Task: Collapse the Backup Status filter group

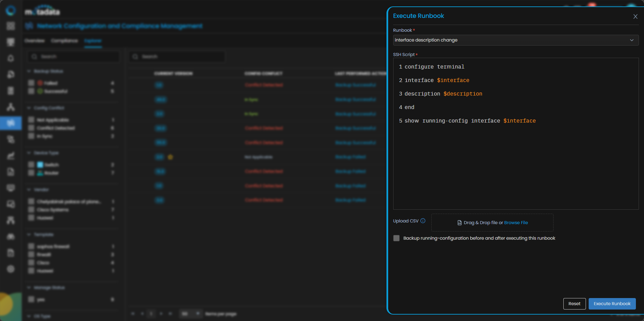Action: coord(29,71)
